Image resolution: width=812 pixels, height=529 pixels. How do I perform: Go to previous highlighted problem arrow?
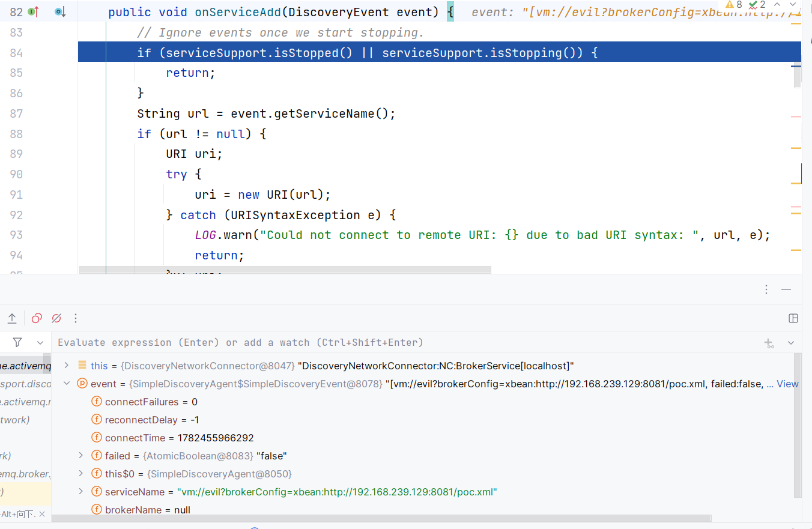pos(778,5)
